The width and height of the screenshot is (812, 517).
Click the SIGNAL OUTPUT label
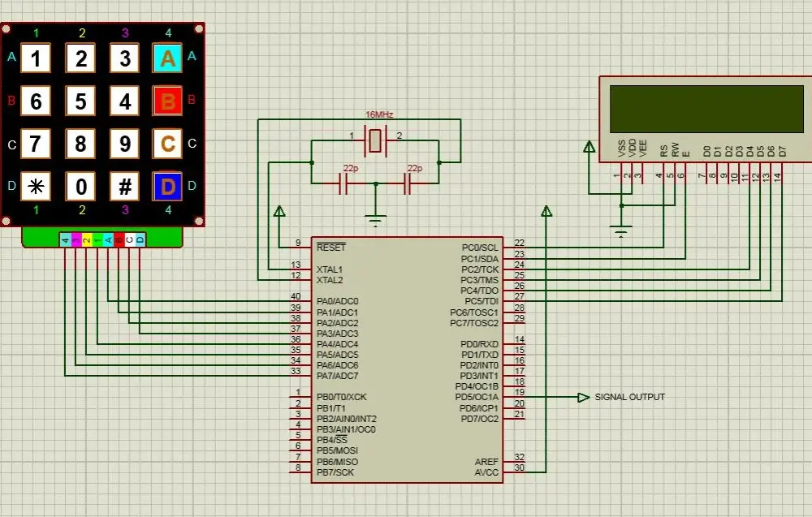[x=630, y=397]
